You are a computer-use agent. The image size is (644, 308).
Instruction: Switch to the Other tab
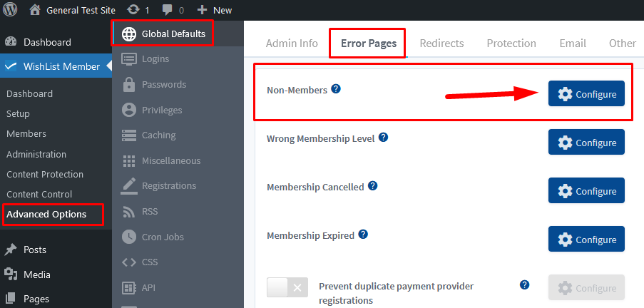tap(622, 43)
